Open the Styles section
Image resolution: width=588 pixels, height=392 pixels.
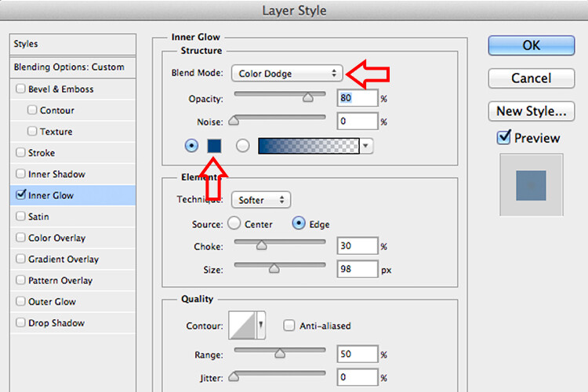point(26,44)
